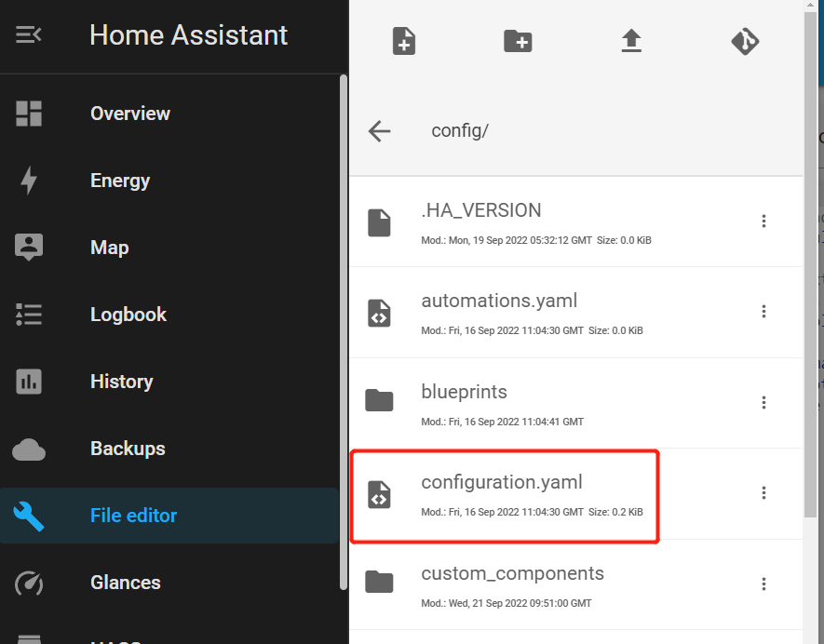Open configuration.yaml file
Viewport: 824px width, 644px height.
click(576, 494)
